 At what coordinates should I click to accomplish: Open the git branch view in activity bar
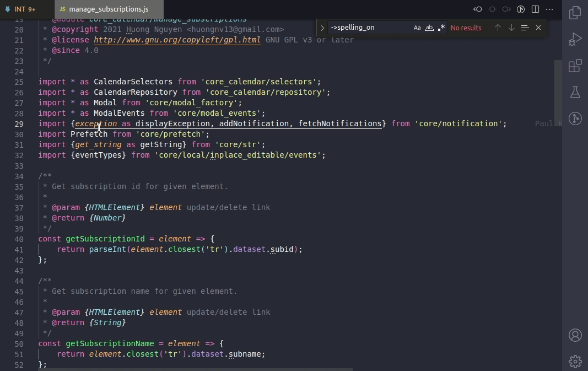pyautogui.click(x=575, y=119)
